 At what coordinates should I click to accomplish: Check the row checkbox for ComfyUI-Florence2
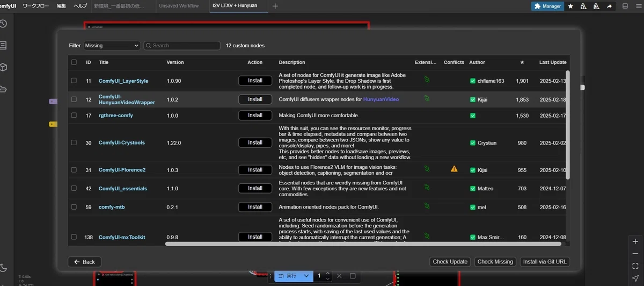coord(74,170)
